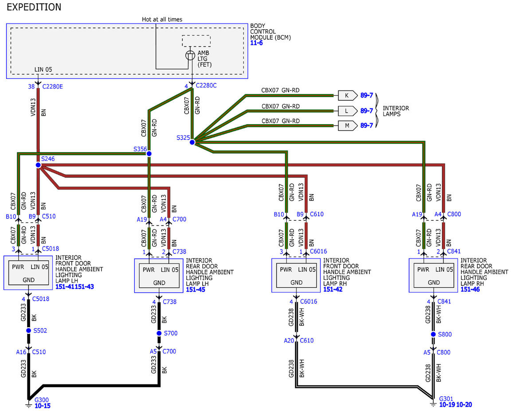
Task: Open ground reference 10-19 10-20 below G301
Action: click(456, 405)
